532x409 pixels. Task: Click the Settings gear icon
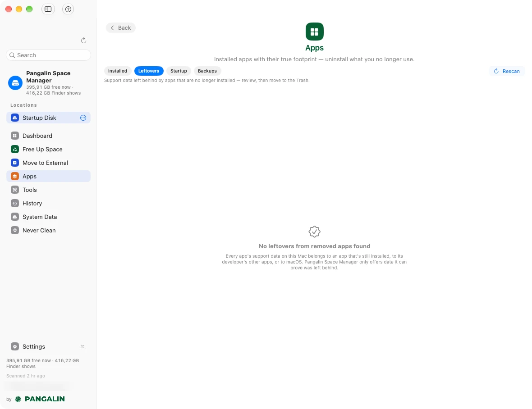click(x=15, y=347)
